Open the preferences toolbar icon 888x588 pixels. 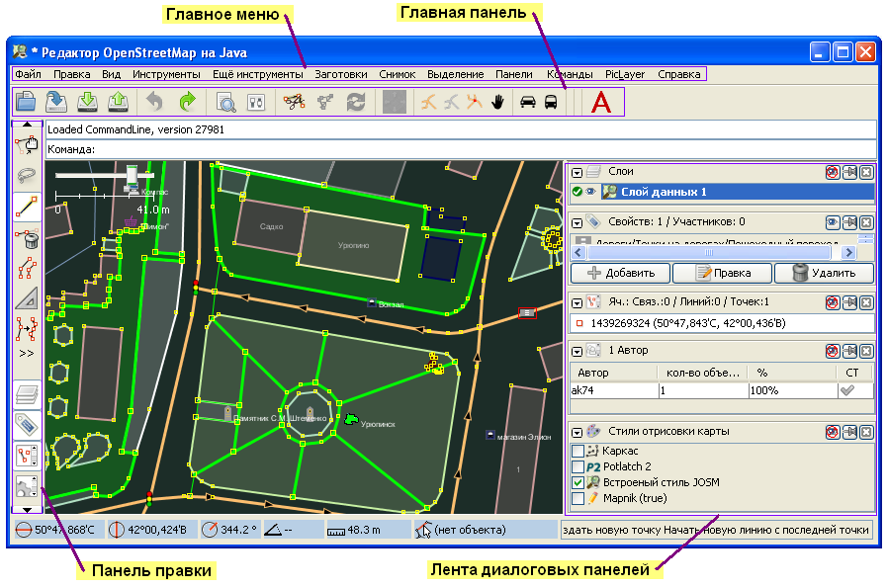(x=255, y=103)
